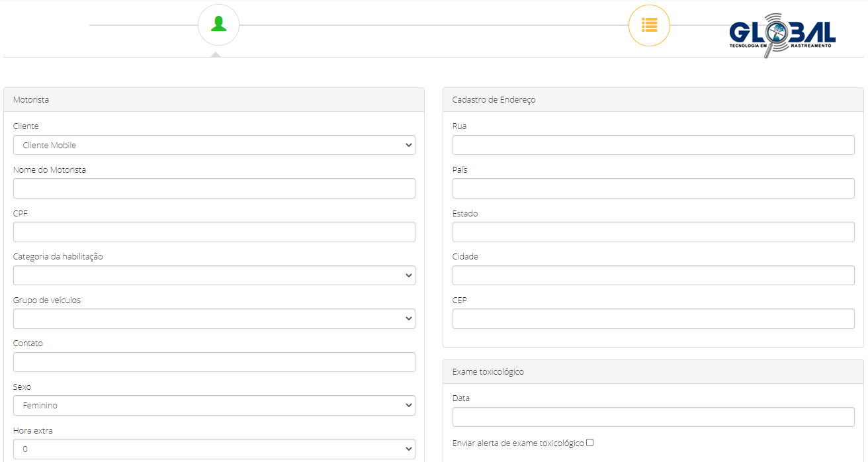Click the Contato text field
Image resolution: width=868 pixels, height=462 pixels.
pyautogui.click(x=214, y=362)
